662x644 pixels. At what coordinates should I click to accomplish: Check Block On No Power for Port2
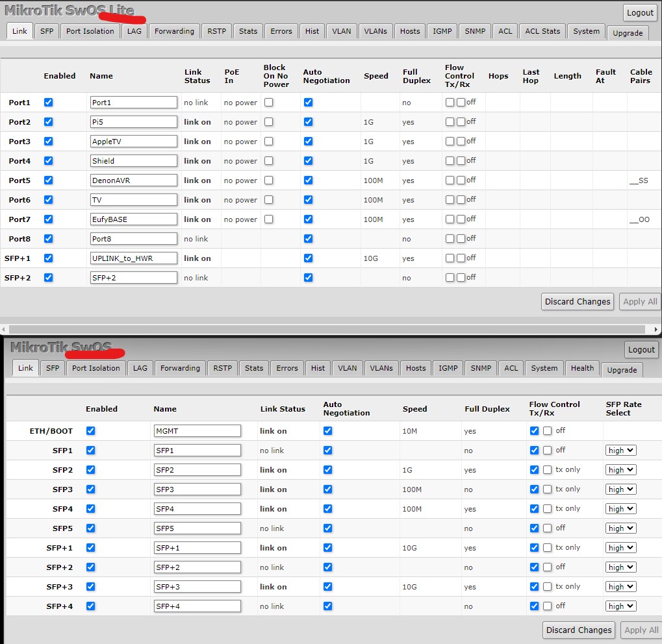[268, 121]
